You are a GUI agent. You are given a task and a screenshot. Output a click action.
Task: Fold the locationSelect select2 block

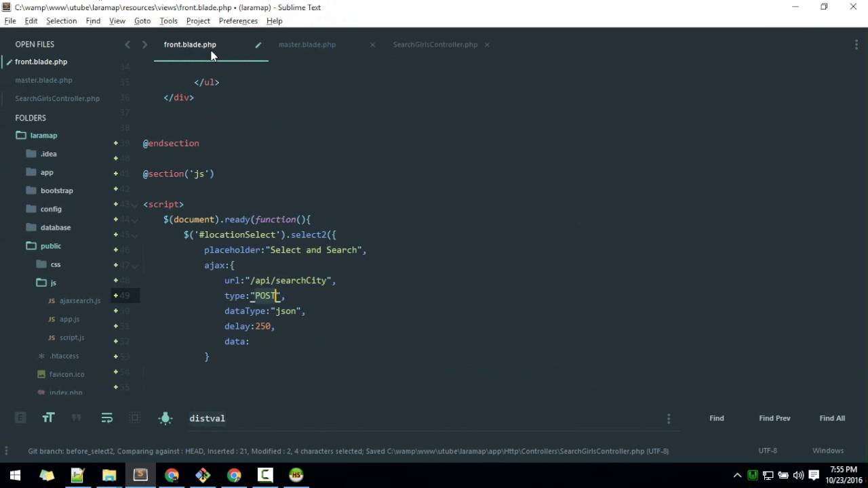[134, 235]
